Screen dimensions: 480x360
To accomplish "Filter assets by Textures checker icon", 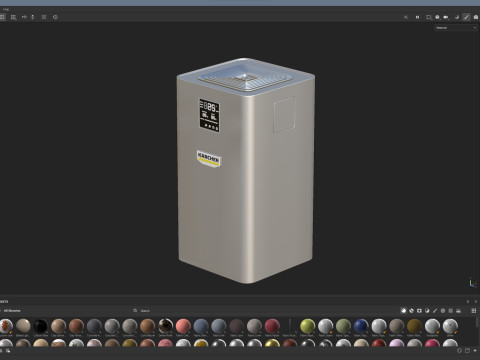I will click(x=451, y=311).
